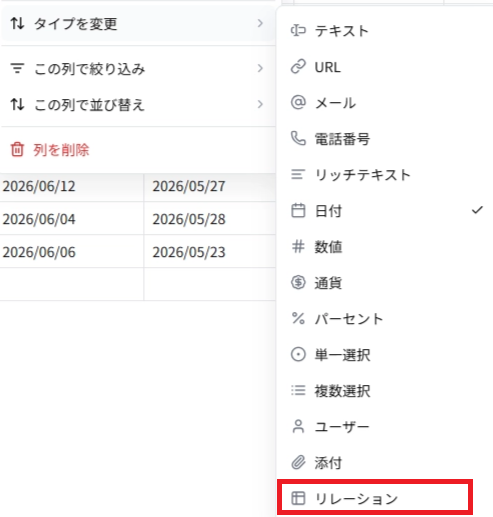
Task: Click the calendar icon beside 日付
Action: [x=298, y=211]
